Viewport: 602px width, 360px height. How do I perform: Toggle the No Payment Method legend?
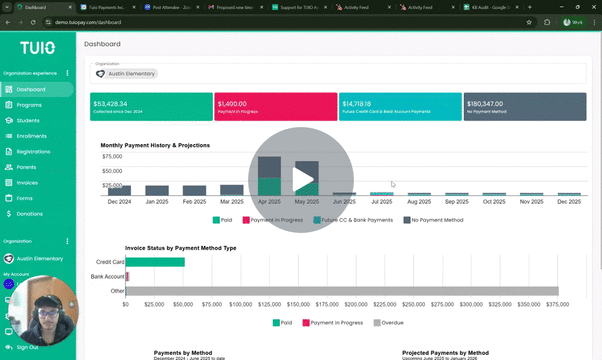coord(433,220)
